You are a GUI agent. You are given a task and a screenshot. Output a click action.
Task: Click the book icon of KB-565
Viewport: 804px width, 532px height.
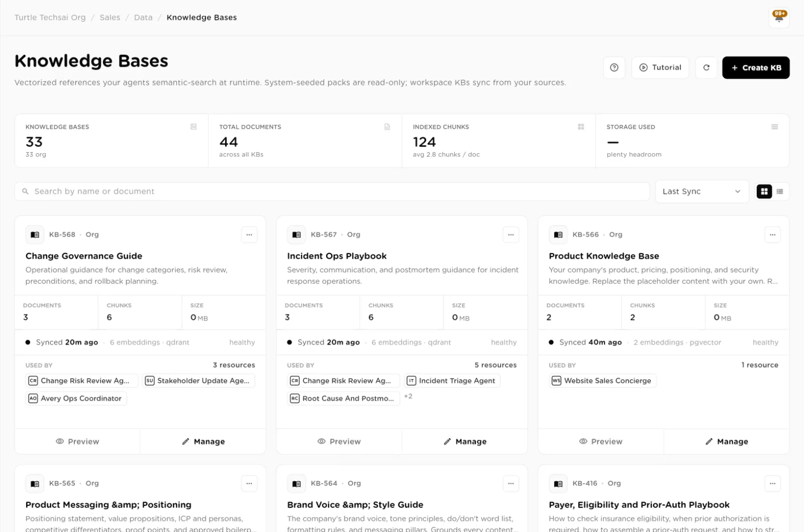pyautogui.click(x=35, y=483)
